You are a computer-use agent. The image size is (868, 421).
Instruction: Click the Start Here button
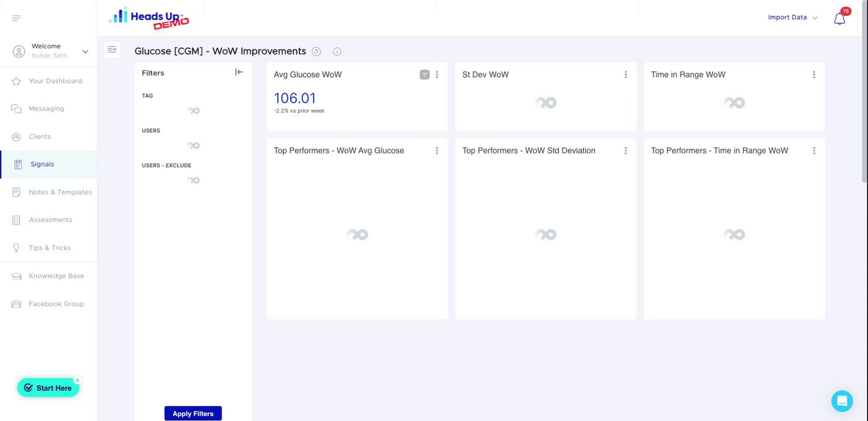pyautogui.click(x=48, y=388)
